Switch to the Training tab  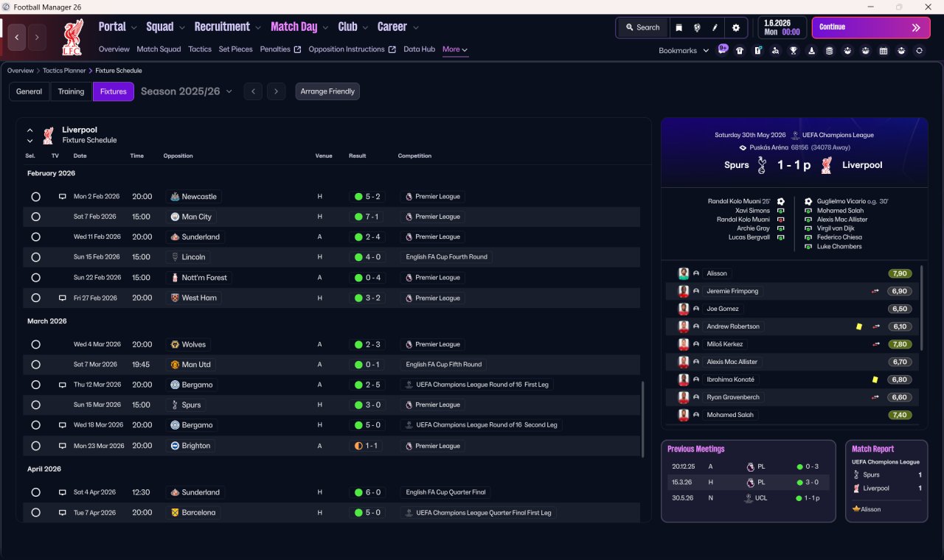(x=71, y=91)
